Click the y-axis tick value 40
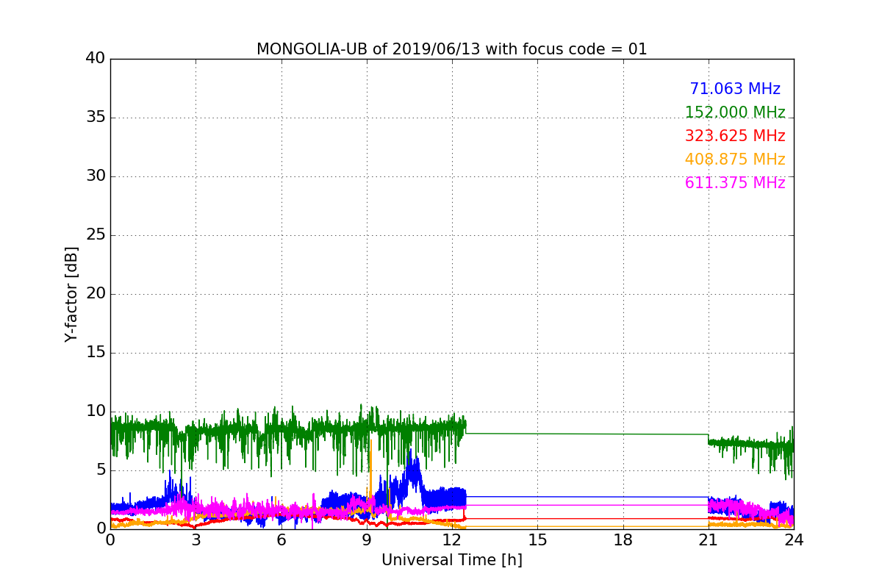Viewport: 882px width, 588px height. [x=96, y=58]
